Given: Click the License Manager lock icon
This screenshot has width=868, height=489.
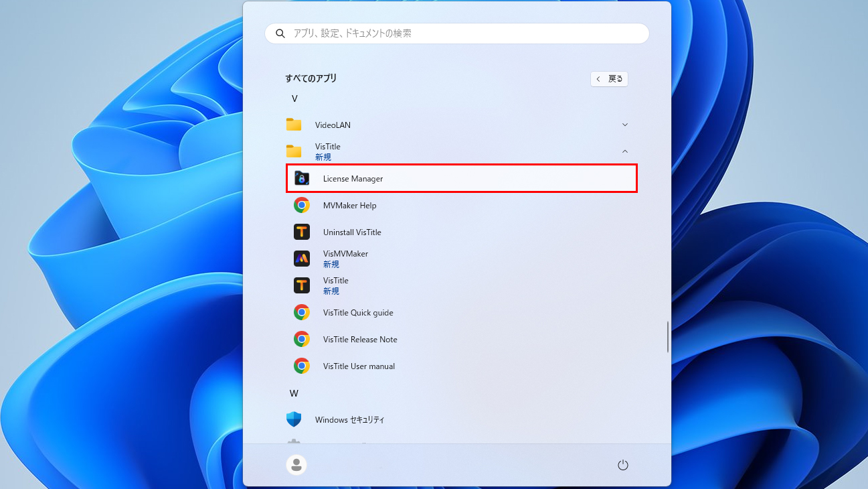Looking at the screenshot, I should 302,179.
